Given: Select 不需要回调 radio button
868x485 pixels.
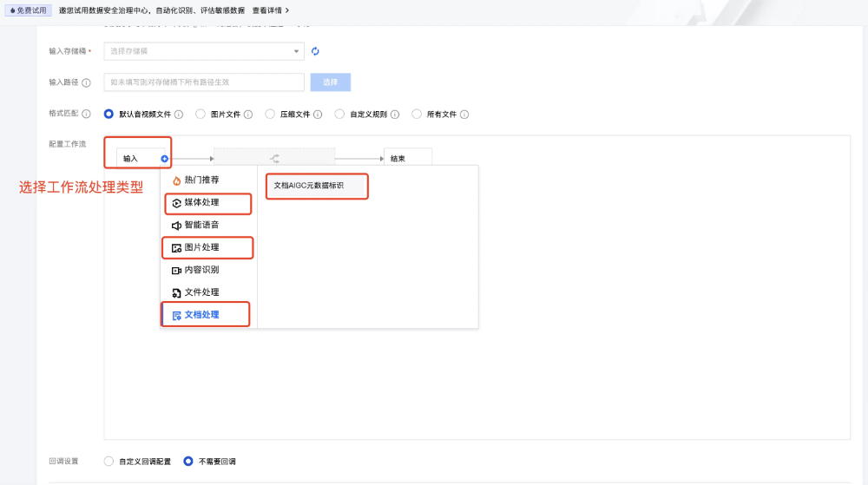Looking at the screenshot, I should click(188, 462).
